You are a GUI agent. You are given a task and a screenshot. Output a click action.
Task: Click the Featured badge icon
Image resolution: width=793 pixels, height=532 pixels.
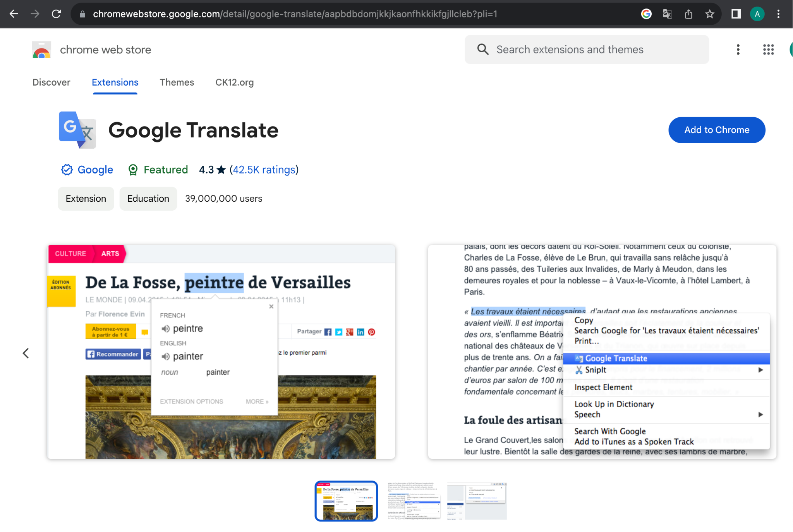click(133, 170)
